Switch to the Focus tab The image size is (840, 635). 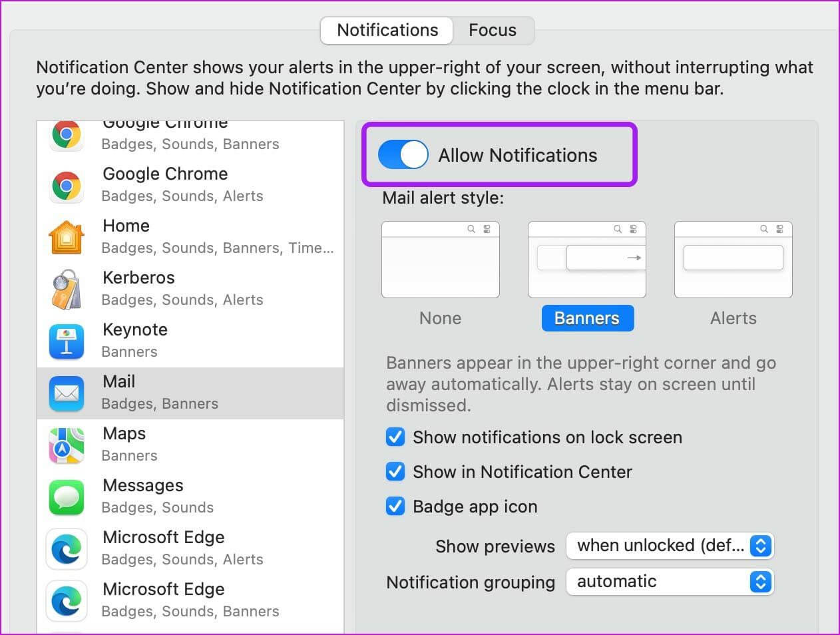[493, 30]
